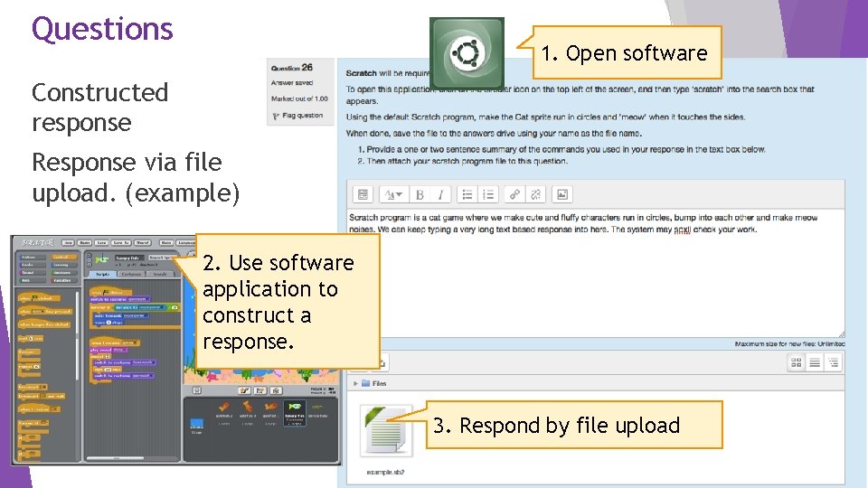Click the scripts area horizontal scrollbar
Viewport: 868px width, 488px height.
click(x=117, y=458)
